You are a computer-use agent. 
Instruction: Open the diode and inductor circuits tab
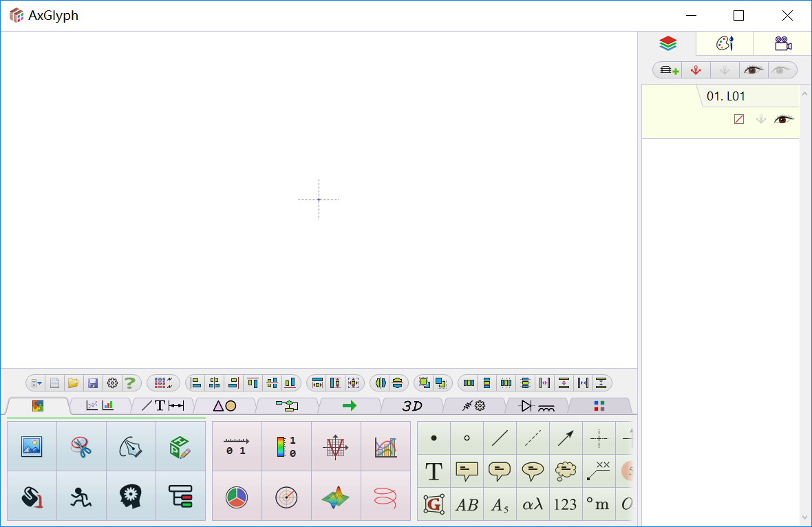pyautogui.click(x=537, y=406)
